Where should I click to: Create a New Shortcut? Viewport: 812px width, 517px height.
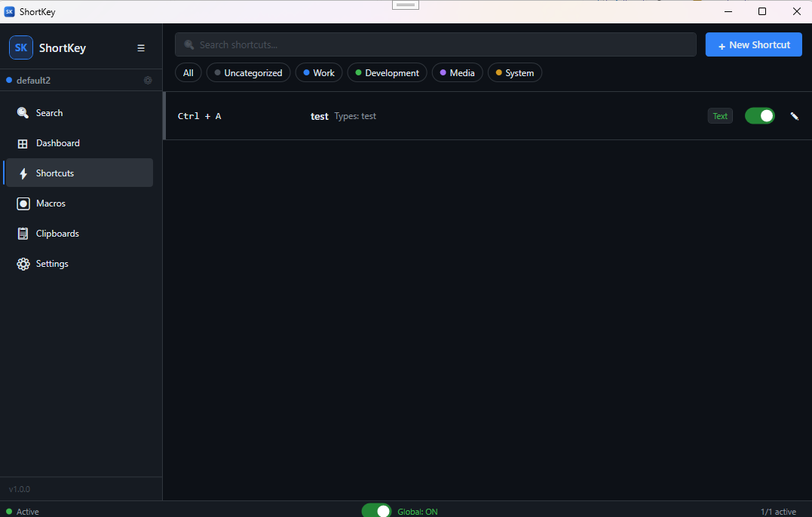pos(753,44)
